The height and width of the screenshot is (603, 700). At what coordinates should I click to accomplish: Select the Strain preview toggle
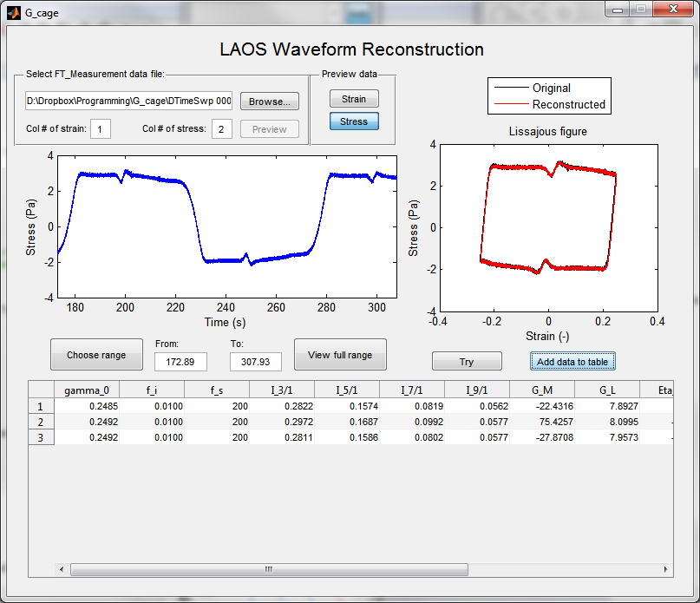coord(354,99)
